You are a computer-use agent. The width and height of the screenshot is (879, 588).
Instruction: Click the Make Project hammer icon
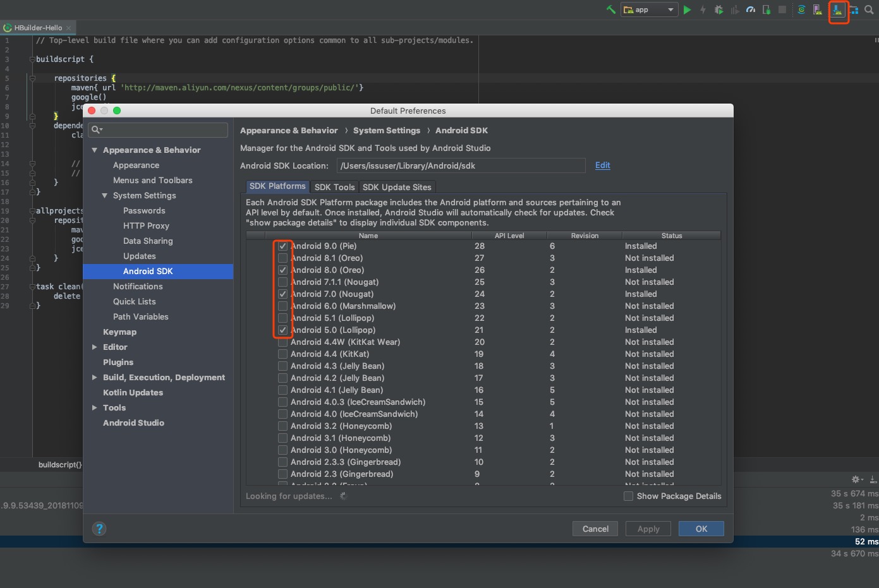[x=610, y=9]
